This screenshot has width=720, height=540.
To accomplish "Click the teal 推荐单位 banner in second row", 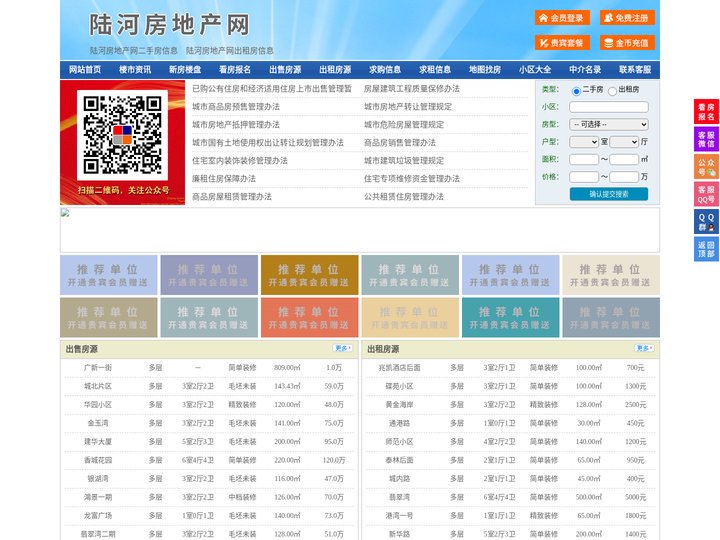I will [x=511, y=317].
